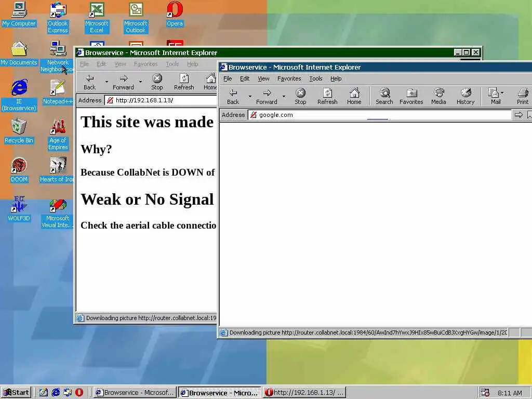Click Refresh in the front Explorer window
The height and width of the screenshot is (399, 532).
click(327, 96)
